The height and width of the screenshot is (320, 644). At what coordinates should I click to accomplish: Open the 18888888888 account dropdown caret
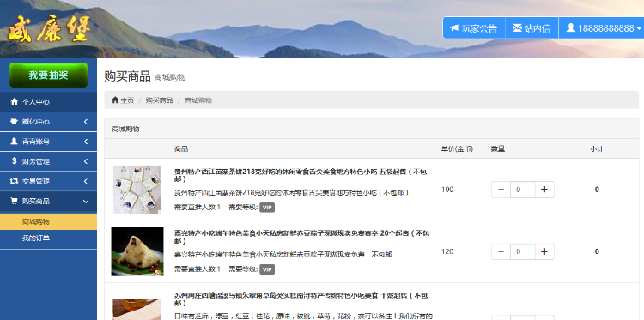click(x=639, y=28)
